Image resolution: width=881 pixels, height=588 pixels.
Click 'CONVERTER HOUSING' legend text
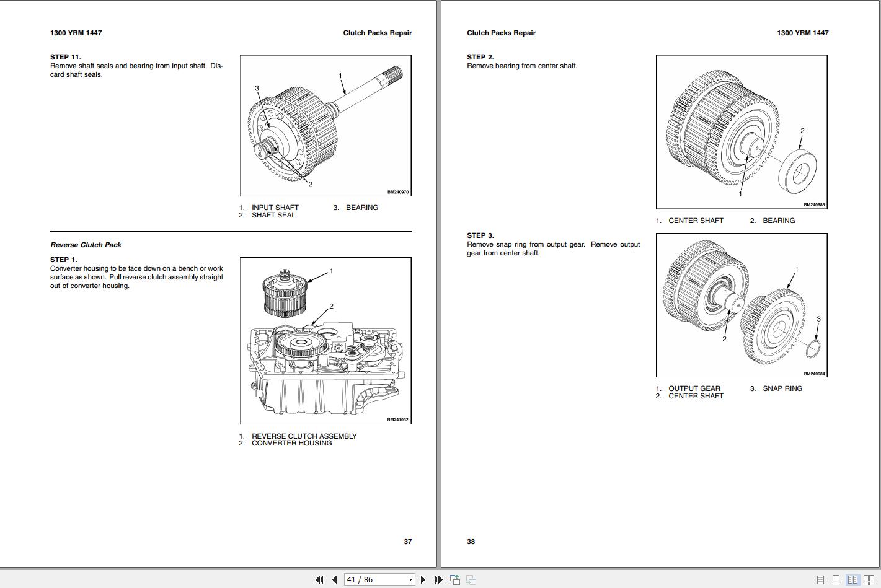tap(292, 443)
